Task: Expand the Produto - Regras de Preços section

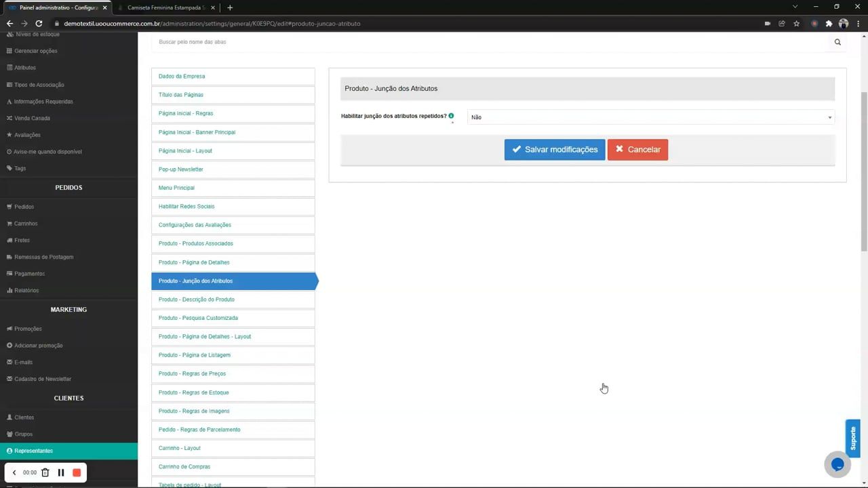Action: point(192,373)
